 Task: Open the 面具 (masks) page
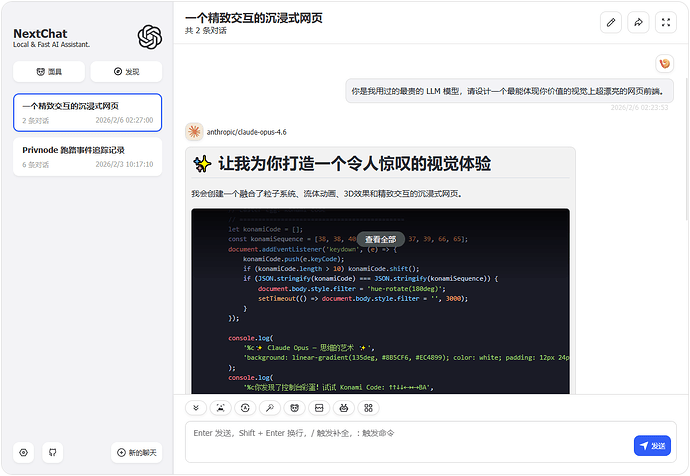pos(49,72)
